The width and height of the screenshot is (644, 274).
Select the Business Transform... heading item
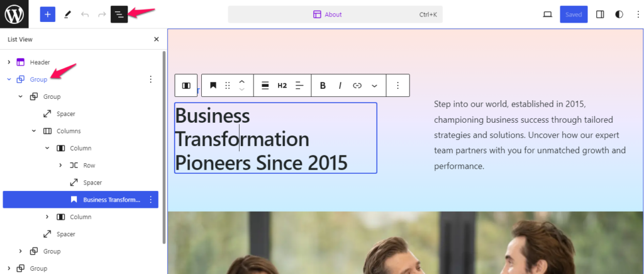click(x=112, y=200)
